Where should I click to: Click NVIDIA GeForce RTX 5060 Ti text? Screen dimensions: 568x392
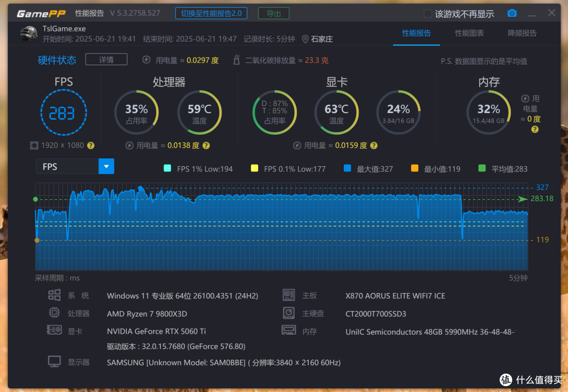[x=157, y=331]
